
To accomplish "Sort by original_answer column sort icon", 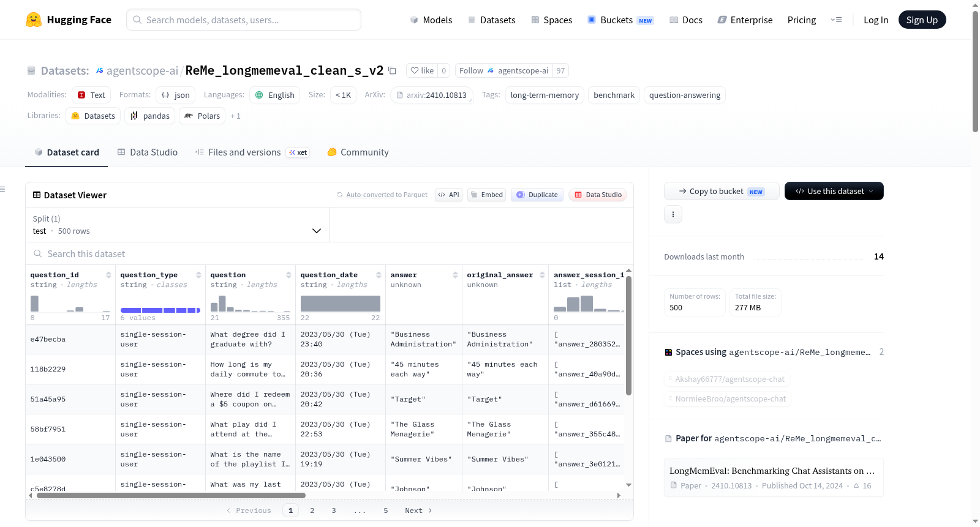I will click(542, 275).
